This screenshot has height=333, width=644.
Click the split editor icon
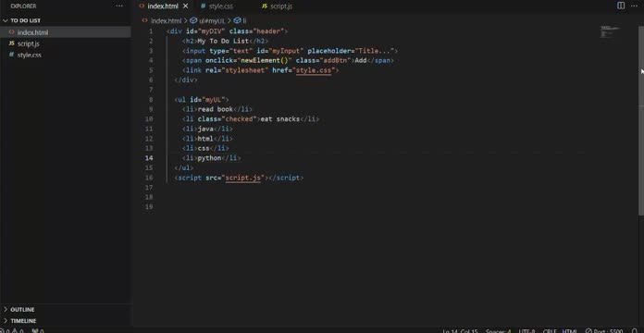(621, 6)
